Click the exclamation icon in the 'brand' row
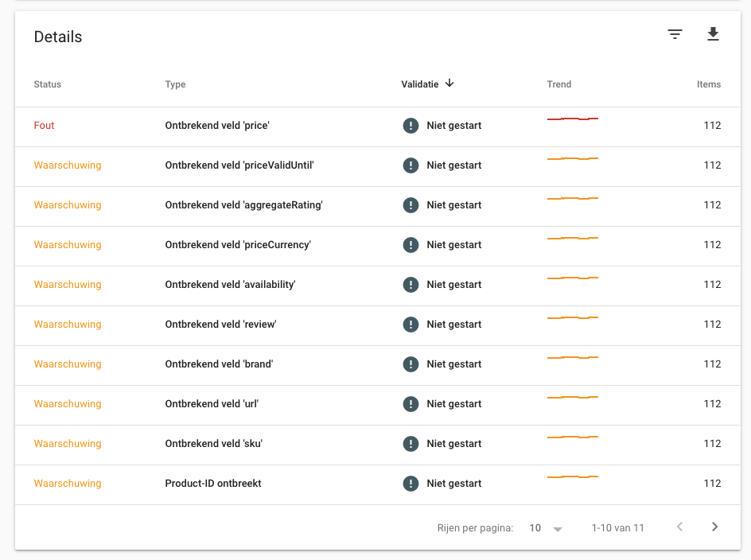This screenshot has width=751, height=560. [x=411, y=364]
